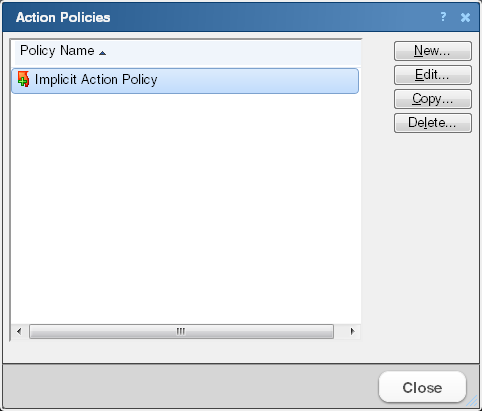Screen dimensions: 482x411
Task: Create a policy with the New... button
Action: 433,51
